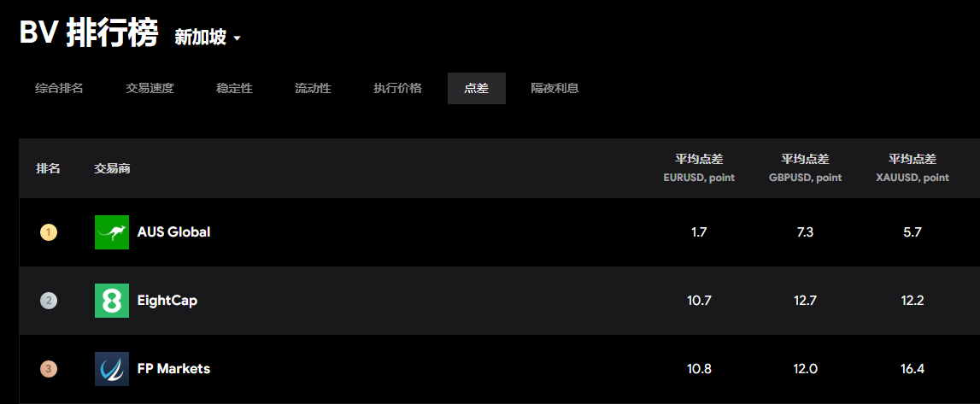Image resolution: width=980 pixels, height=404 pixels.
Task: Open the 新加坡 region dropdown
Action: point(208,38)
